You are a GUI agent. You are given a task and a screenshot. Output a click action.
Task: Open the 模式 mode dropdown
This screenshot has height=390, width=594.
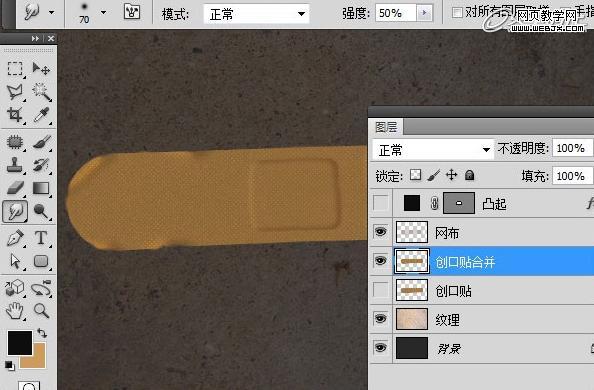pos(256,14)
